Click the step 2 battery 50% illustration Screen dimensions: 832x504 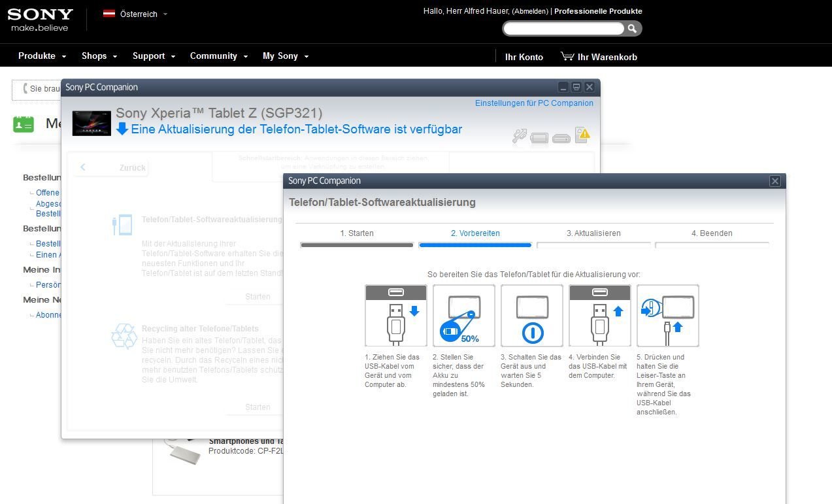(x=464, y=316)
